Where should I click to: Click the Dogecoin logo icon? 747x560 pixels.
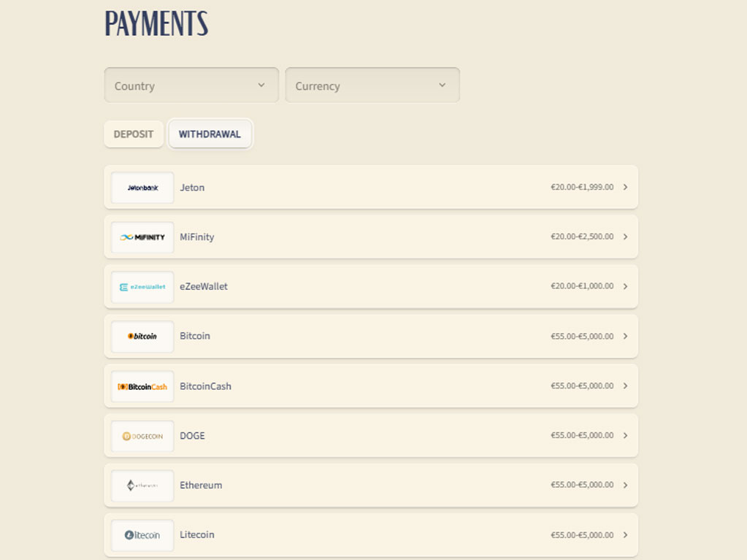click(142, 436)
